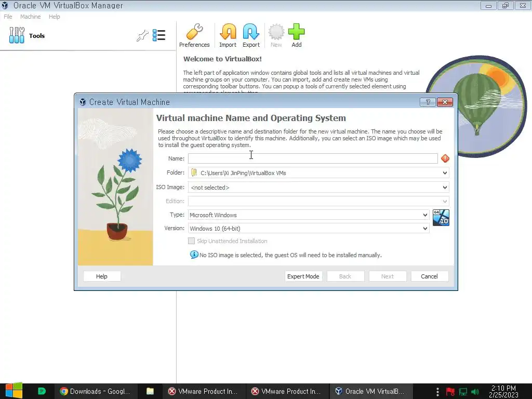
Task: Click the 'Virtual machine Name and Operating System' heading
Action: tap(251, 118)
